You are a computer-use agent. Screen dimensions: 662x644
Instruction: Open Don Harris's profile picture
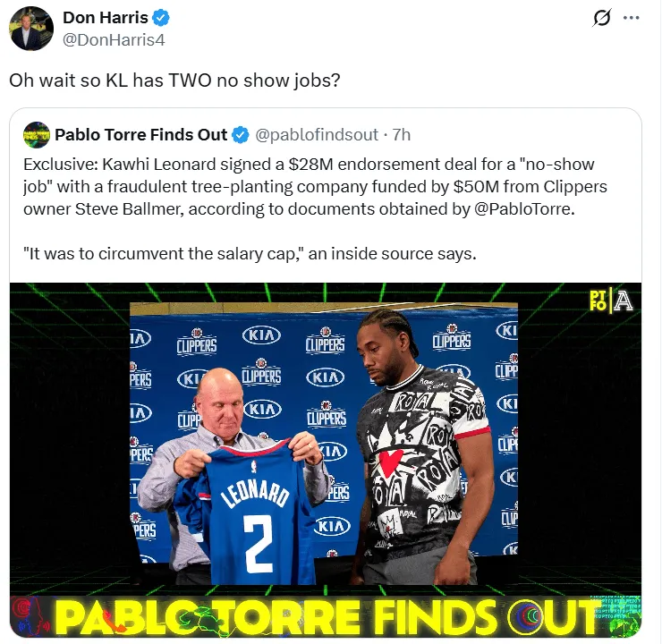[31, 29]
